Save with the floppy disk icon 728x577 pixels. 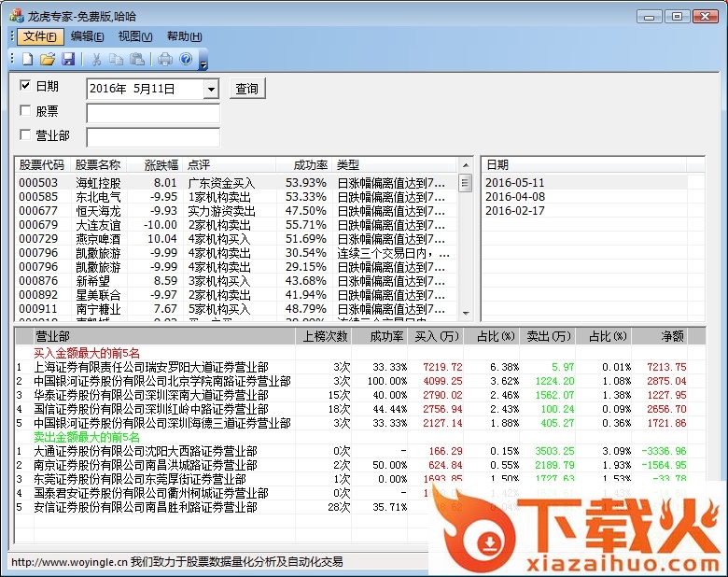click(x=68, y=59)
